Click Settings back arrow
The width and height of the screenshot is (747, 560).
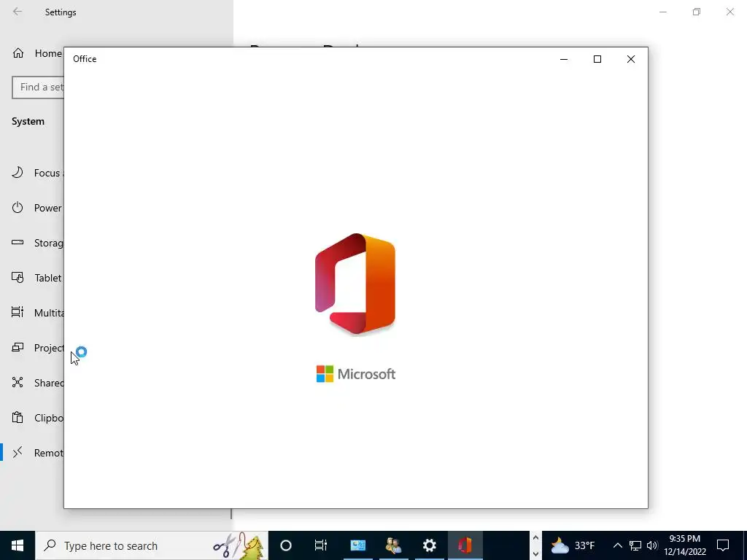click(18, 12)
